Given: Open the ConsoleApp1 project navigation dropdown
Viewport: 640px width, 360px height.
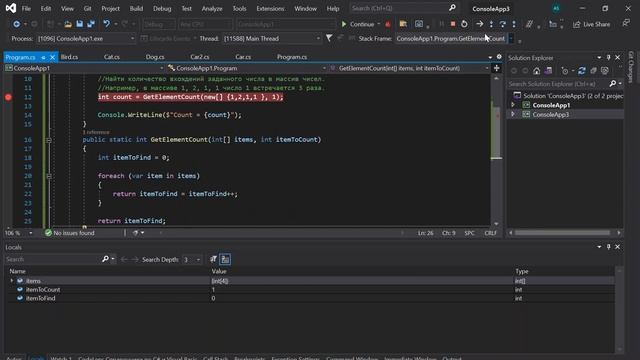Looking at the screenshot, I should (x=84, y=68).
